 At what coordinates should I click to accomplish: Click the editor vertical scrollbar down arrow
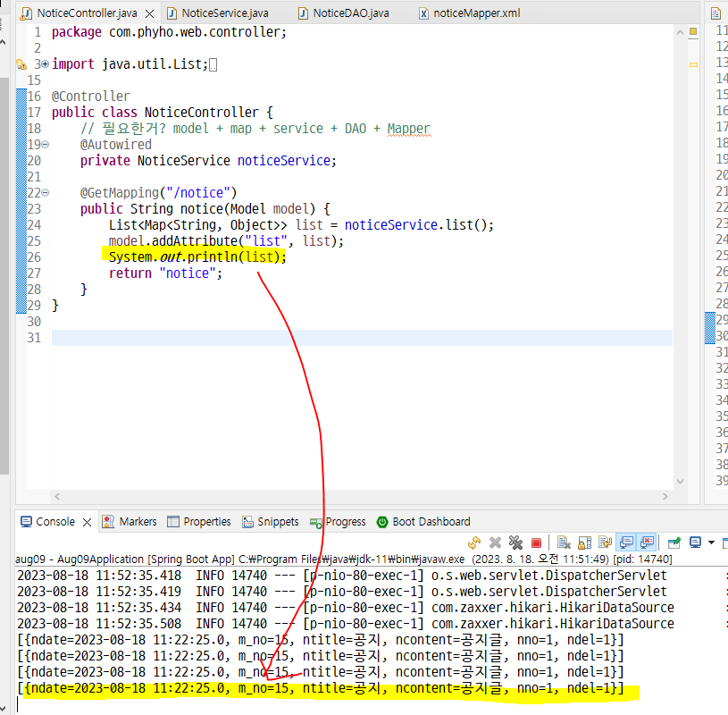pos(680,482)
